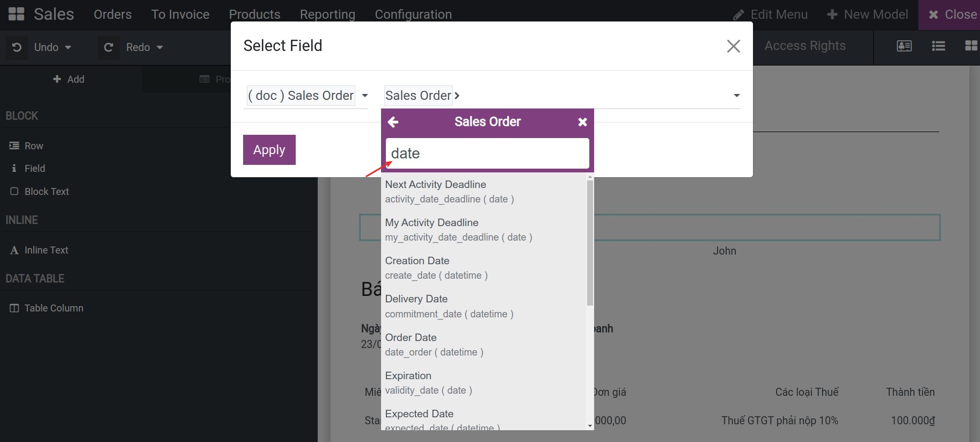Pick the Table Column component

(47, 308)
